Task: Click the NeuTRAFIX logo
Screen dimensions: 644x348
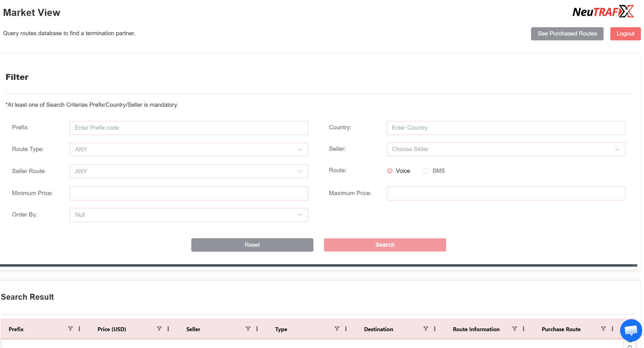Action: (603, 12)
